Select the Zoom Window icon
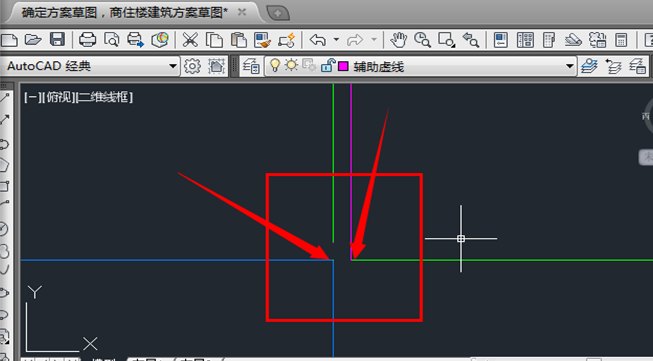Viewport: 653px width, 361px height. [446, 40]
